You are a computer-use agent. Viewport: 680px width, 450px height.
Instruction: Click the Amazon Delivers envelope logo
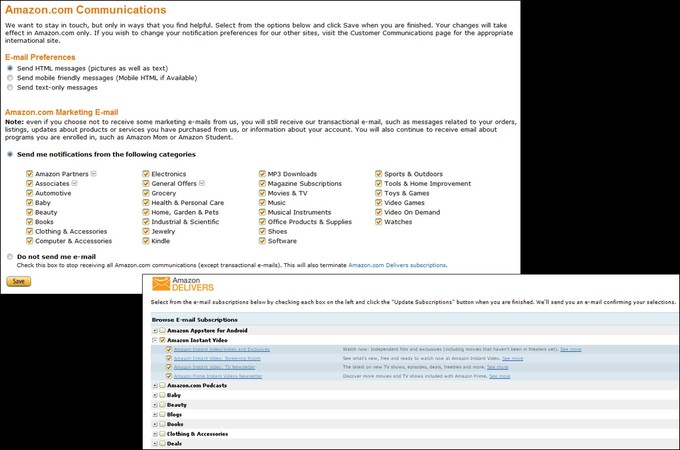point(161,284)
